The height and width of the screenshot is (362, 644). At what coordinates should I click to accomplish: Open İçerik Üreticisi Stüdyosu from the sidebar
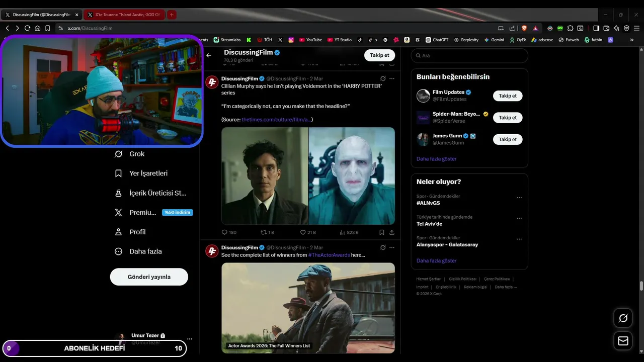pos(150,193)
